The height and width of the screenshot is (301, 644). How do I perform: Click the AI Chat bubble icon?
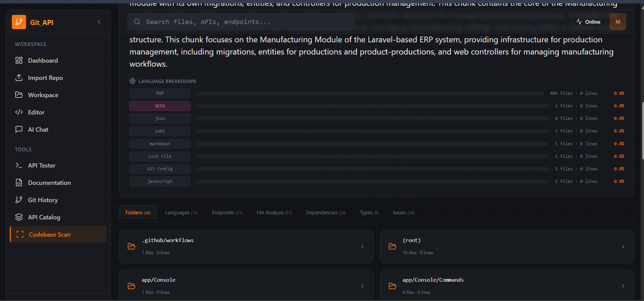(x=19, y=129)
